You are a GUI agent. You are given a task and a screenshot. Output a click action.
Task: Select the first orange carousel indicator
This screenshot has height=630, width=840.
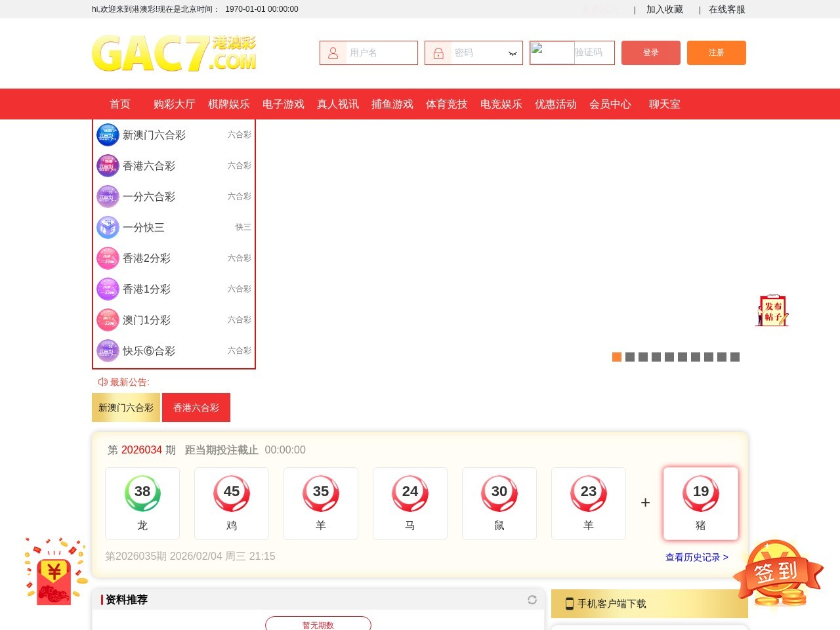pyautogui.click(x=617, y=357)
